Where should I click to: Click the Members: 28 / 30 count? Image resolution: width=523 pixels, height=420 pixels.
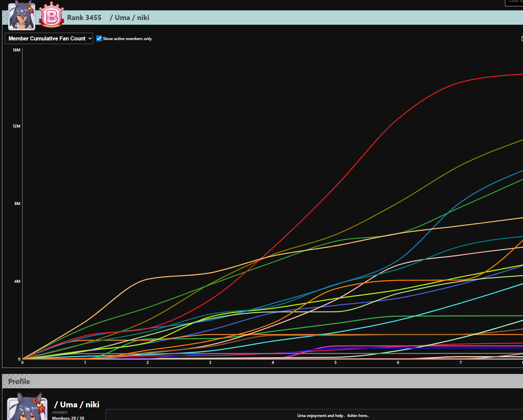[x=68, y=418]
